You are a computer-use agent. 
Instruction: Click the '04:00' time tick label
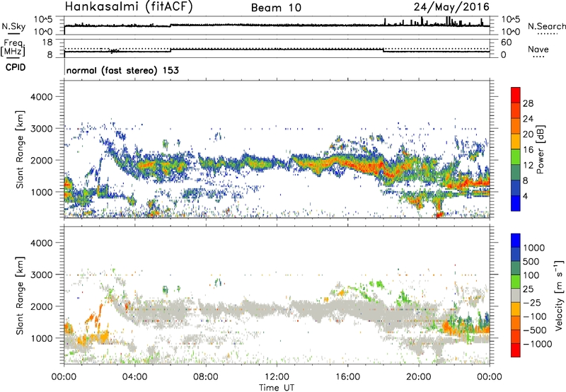134,377
